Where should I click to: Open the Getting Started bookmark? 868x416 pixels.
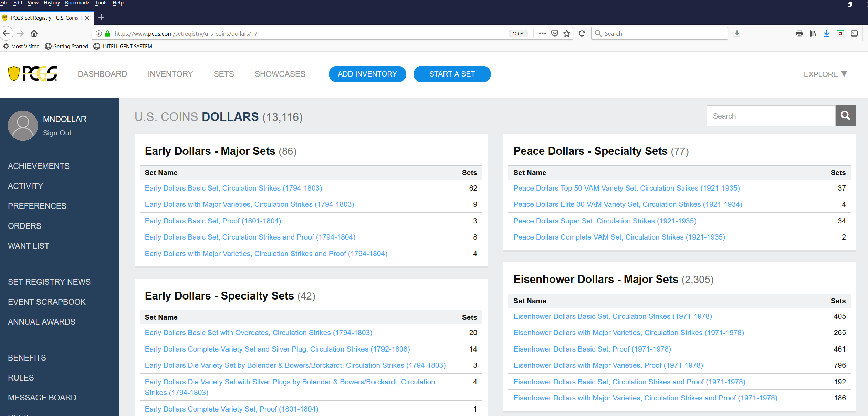67,46
